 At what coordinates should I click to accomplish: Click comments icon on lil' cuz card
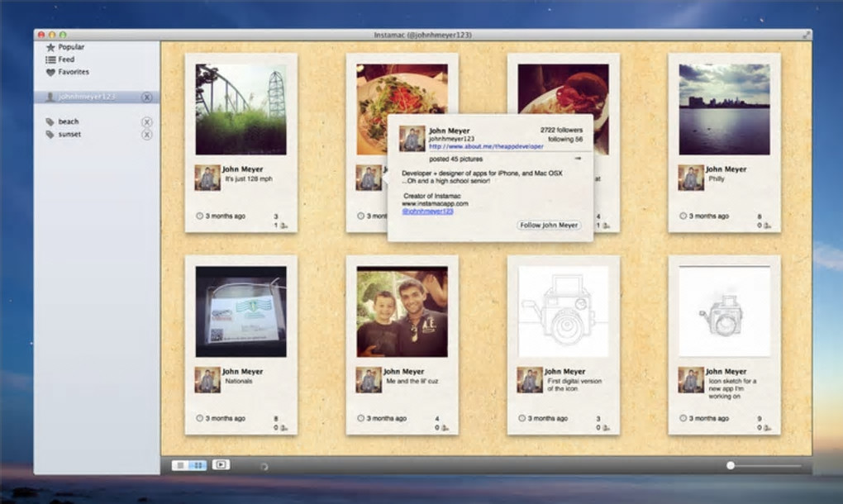(x=445, y=428)
